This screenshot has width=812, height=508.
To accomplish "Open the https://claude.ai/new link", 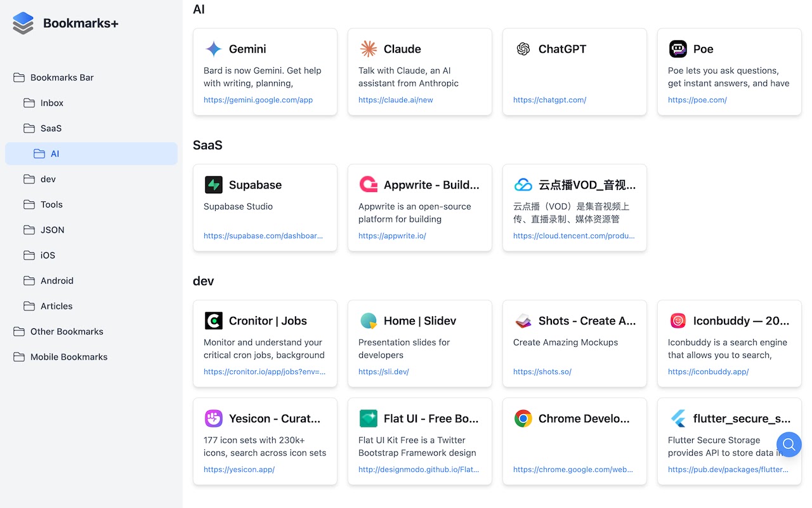I will (396, 100).
